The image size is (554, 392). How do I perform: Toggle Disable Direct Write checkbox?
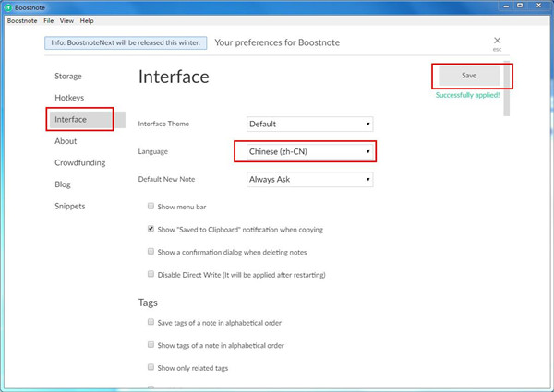(x=151, y=274)
